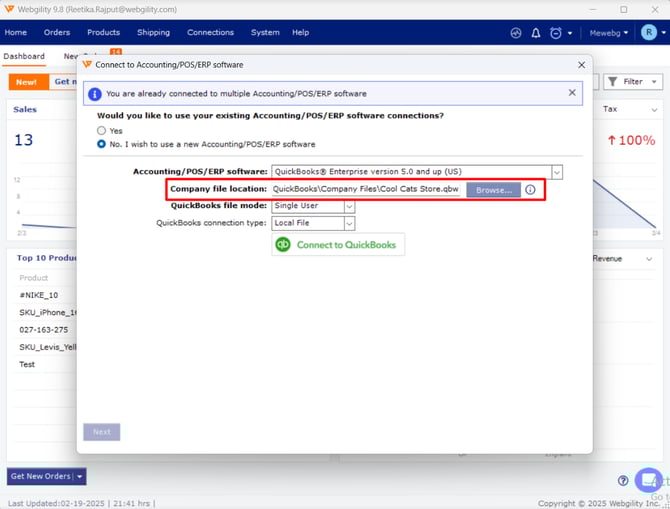Click the help question mark icon

click(x=623, y=481)
